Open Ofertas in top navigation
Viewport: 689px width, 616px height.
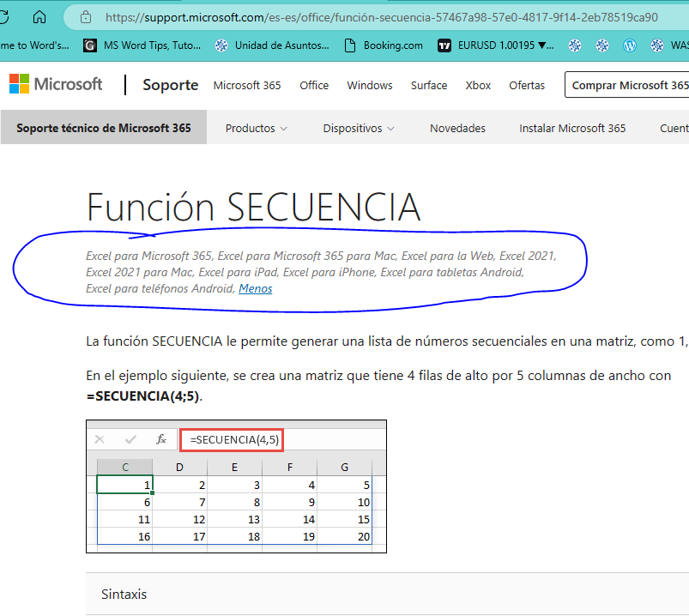click(x=527, y=85)
